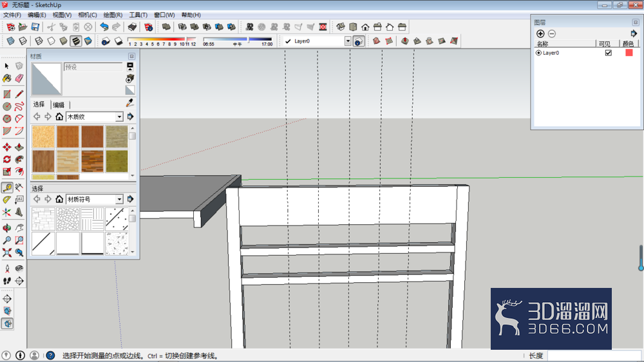Click create material icon in 材质 panel
This screenshot has height=362, width=644.
click(130, 78)
